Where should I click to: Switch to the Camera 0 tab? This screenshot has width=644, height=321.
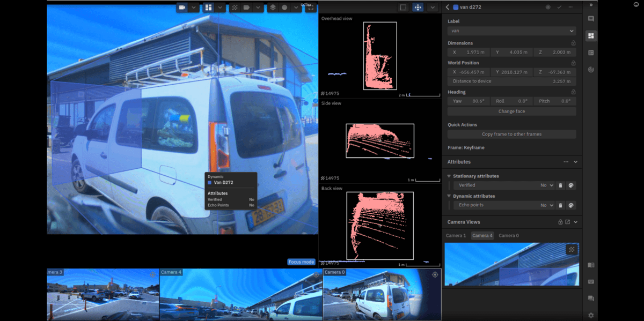pos(508,236)
